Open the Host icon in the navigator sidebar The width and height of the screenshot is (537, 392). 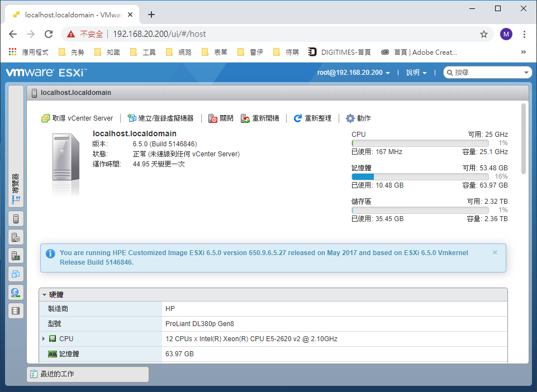pos(16,219)
